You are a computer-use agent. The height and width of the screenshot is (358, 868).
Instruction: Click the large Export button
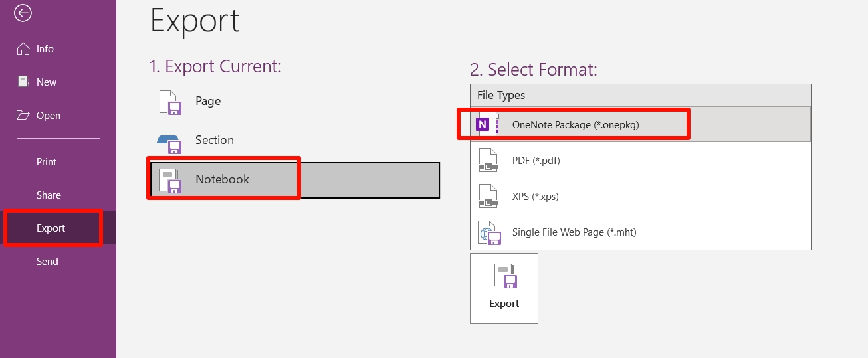tap(504, 288)
